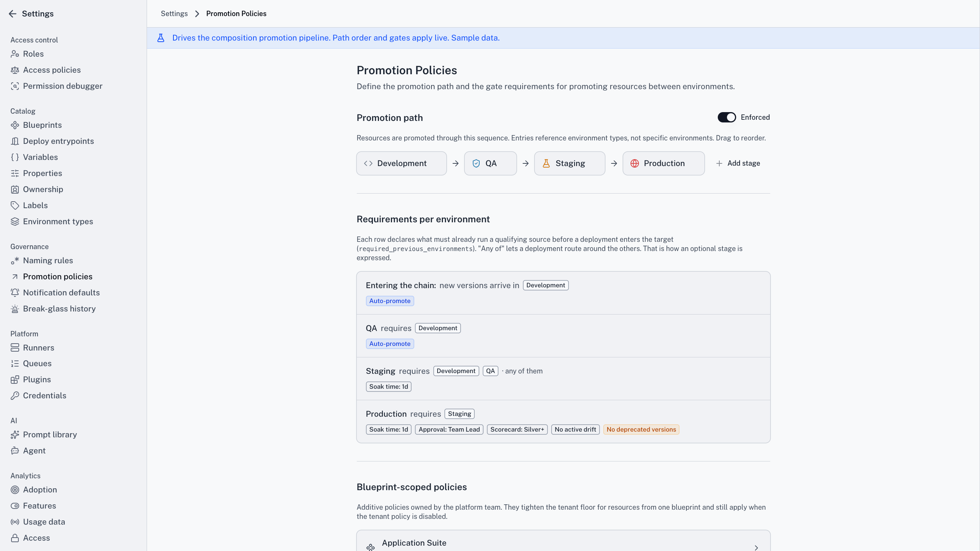Click Add stage in promotion path
The image size is (980, 551).
(x=738, y=163)
